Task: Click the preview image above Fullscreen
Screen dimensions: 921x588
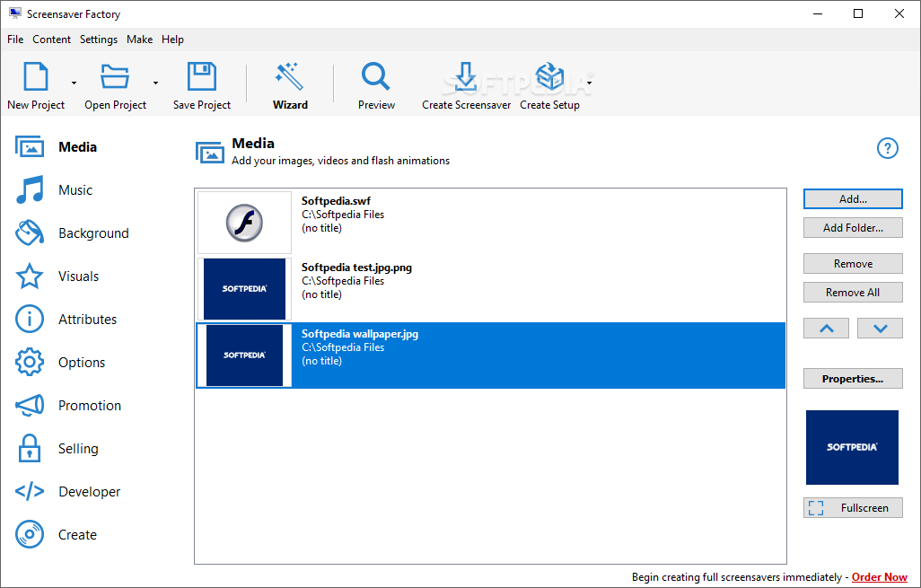Action: coord(852,448)
